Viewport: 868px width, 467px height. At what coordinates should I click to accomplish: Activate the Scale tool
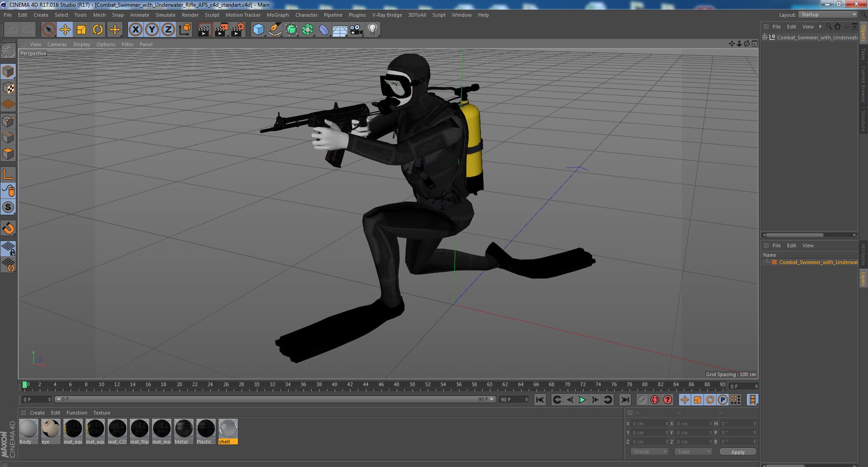pyautogui.click(x=81, y=30)
